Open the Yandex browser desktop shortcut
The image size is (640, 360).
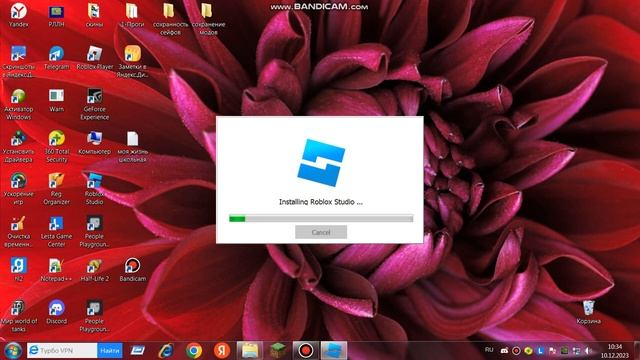(x=18, y=16)
